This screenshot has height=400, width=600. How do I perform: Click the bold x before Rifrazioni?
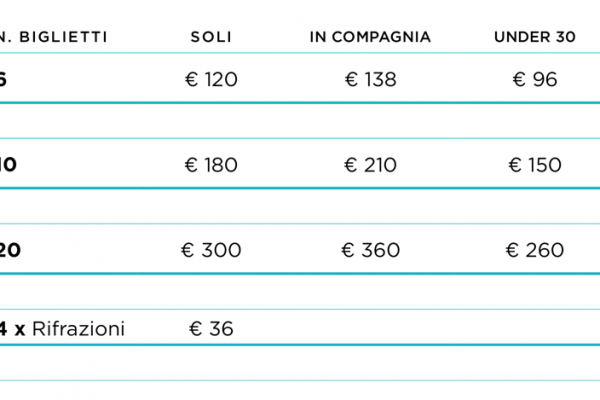20,330
